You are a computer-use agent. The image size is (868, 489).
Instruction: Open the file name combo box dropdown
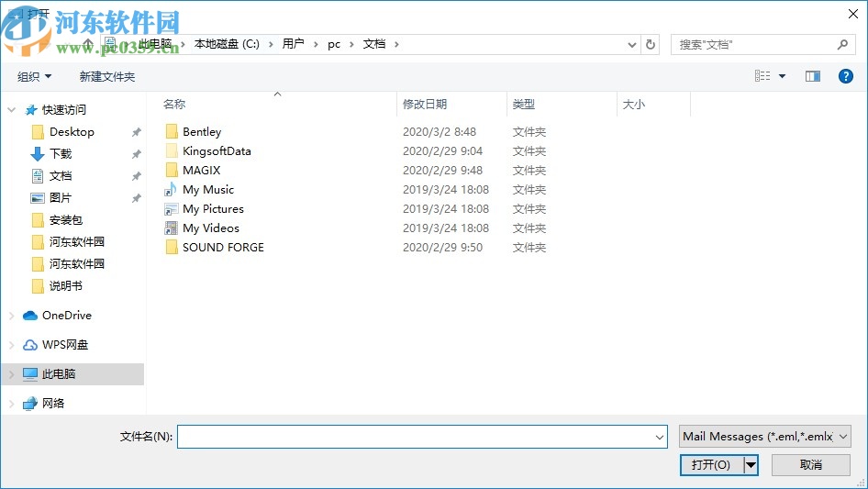pos(660,437)
